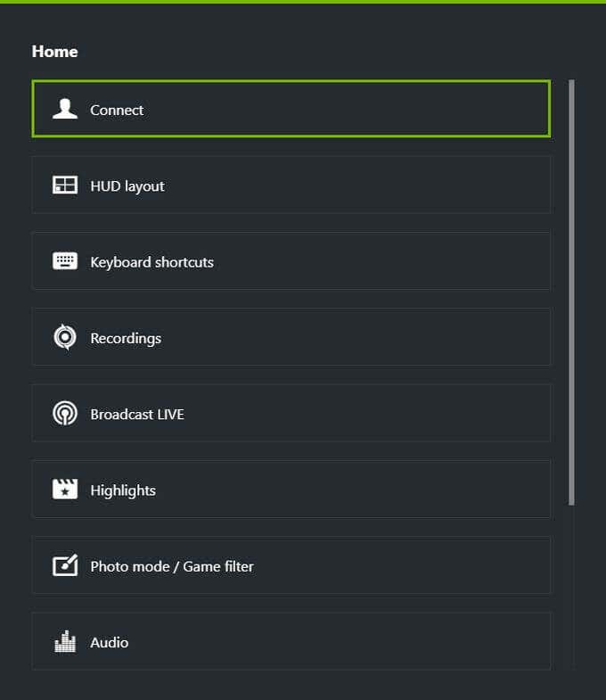Click the Recordings circular icon
606x700 pixels.
(x=65, y=337)
